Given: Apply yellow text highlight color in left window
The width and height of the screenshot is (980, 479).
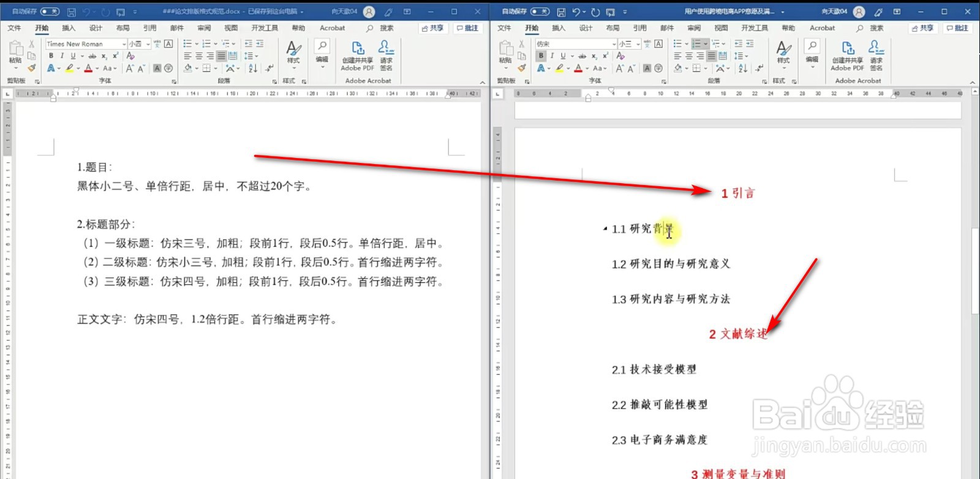Looking at the screenshot, I should (x=69, y=69).
